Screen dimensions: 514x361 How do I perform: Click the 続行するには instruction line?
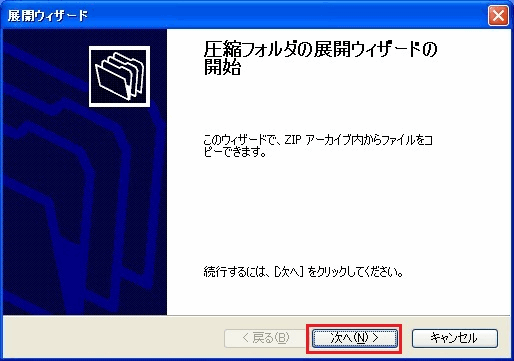click(x=303, y=272)
